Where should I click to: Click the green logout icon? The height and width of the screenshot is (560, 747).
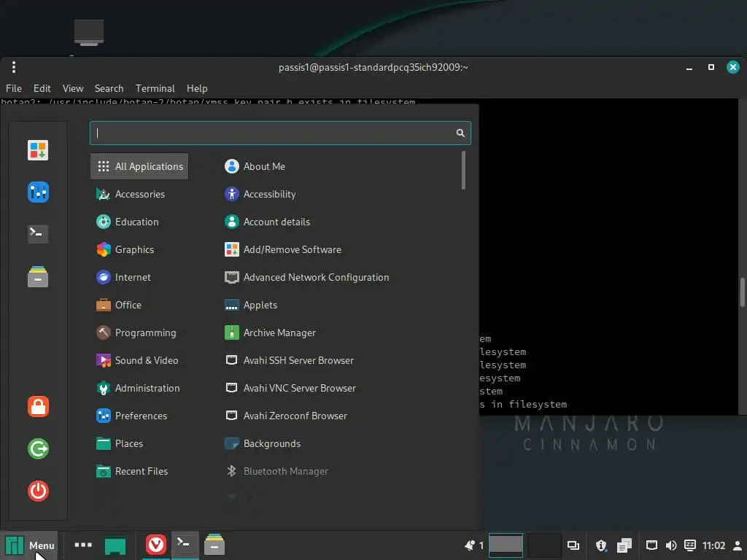tap(38, 448)
